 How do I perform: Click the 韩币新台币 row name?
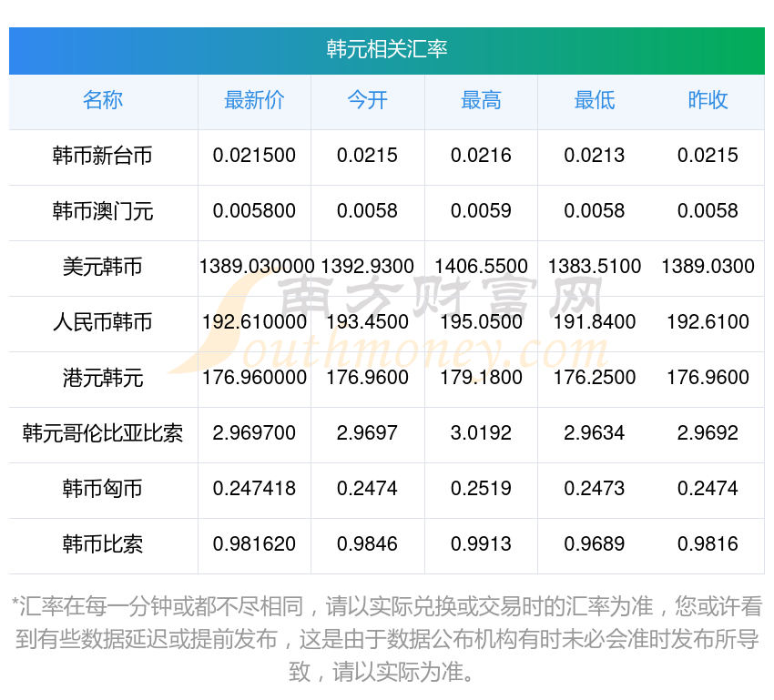click(103, 156)
